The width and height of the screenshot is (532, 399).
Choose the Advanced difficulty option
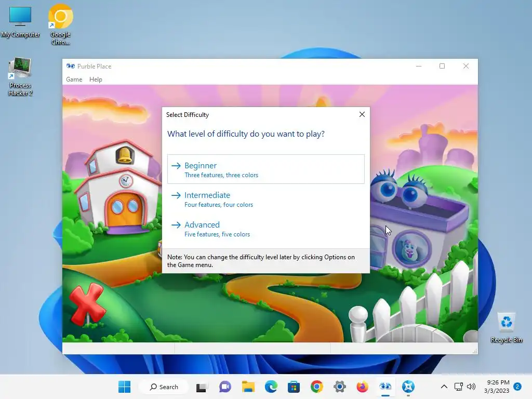(265, 229)
